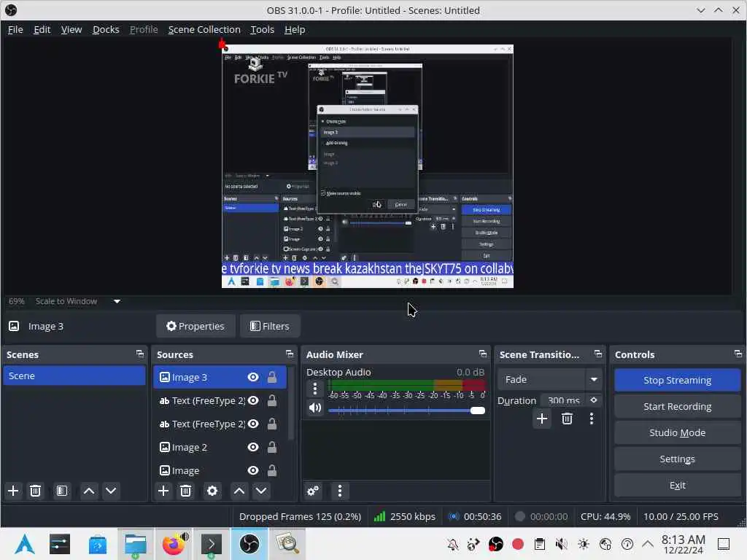The height and width of the screenshot is (560, 747).
Task: Lock the Image 3 source
Action: click(272, 377)
